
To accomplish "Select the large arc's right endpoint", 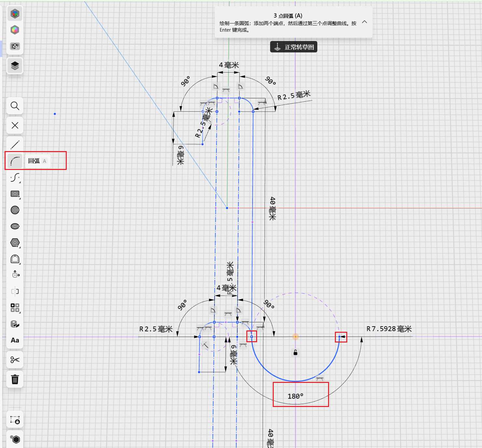I will click(339, 337).
